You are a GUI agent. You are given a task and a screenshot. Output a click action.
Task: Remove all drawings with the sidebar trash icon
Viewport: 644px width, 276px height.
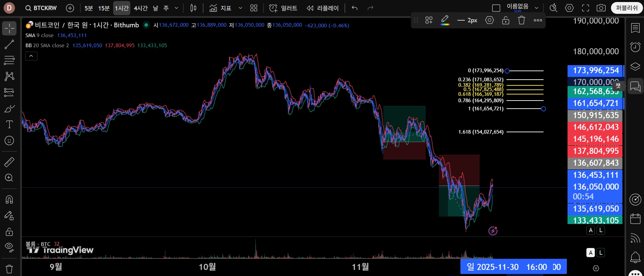9,269
